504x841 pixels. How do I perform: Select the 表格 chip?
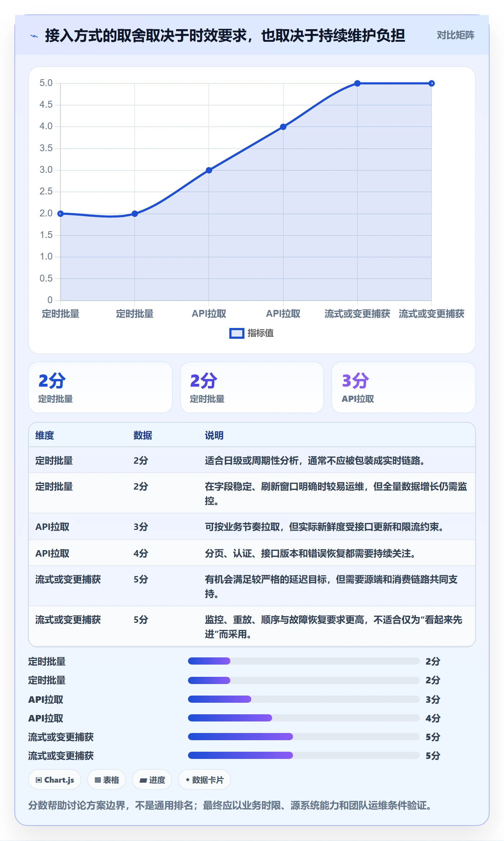coord(107,780)
